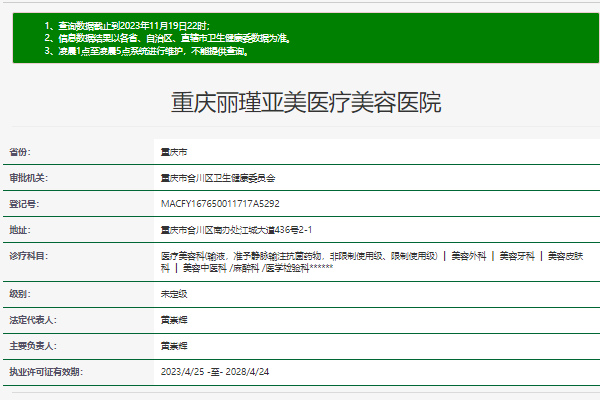Click license start date 2023/4/25

[x=182, y=372]
